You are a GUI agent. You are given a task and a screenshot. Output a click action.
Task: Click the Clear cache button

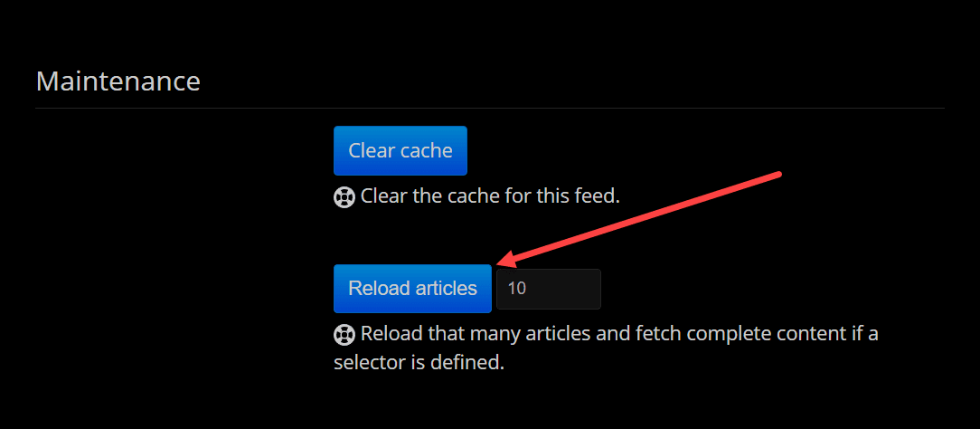click(x=400, y=150)
